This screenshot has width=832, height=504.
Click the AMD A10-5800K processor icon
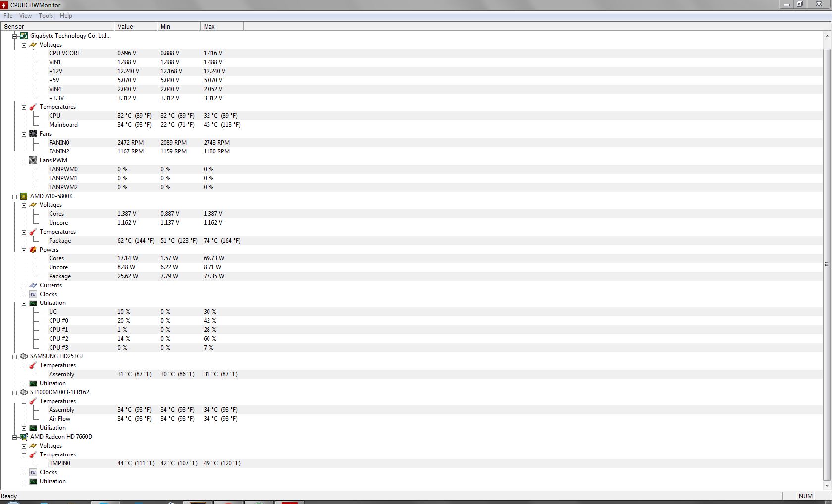[24, 196]
